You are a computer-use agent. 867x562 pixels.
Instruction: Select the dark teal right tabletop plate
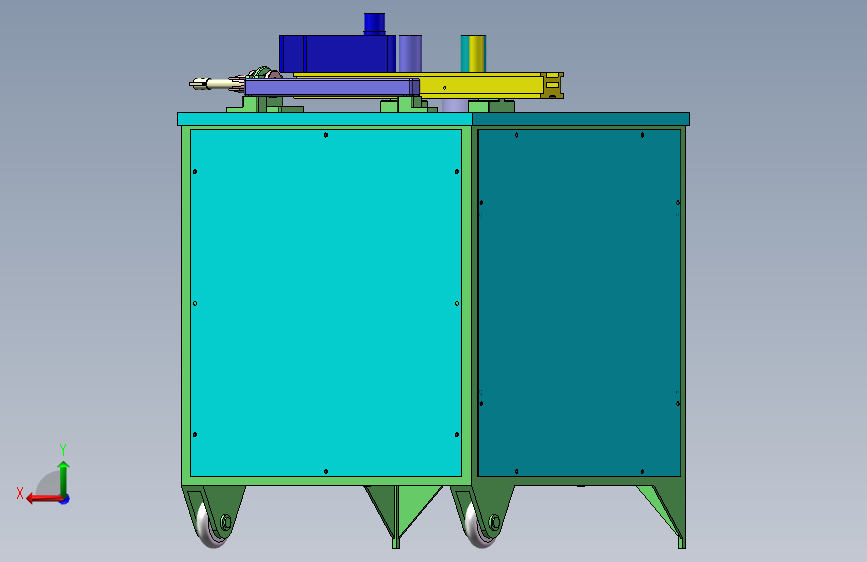click(581, 119)
